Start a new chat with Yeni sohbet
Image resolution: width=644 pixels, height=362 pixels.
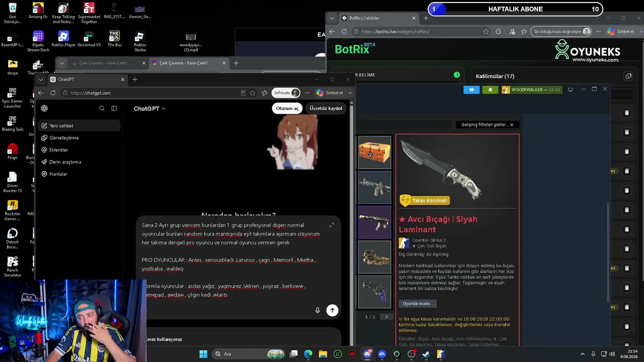tap(79, 126)
